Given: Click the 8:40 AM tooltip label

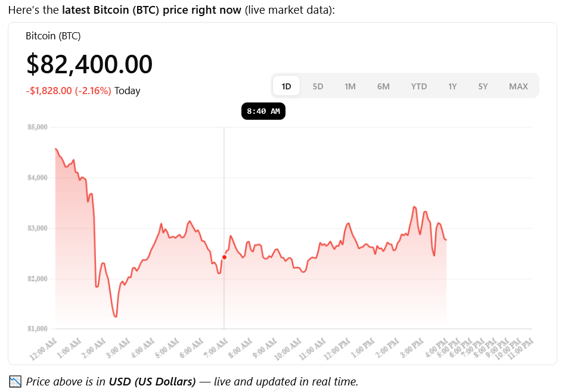Looking at the screenshot, I should pos(263,111).
